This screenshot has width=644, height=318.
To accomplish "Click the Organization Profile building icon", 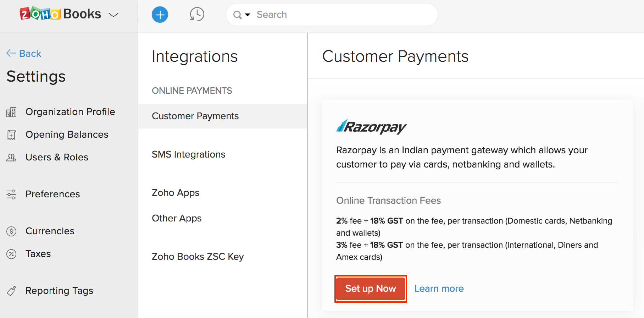I will click(x=11, y=112).
